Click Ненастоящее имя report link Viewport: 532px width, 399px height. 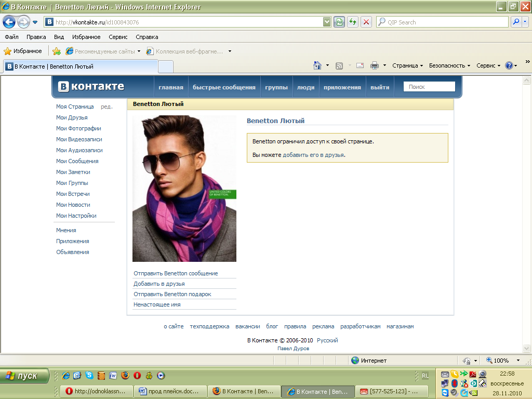click(x=157, y=304)
